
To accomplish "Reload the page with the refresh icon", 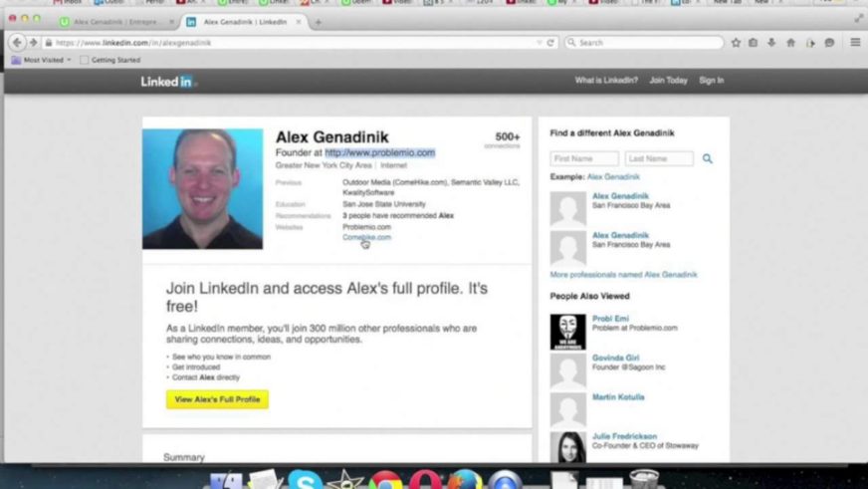I will click(x=550, y=43).
